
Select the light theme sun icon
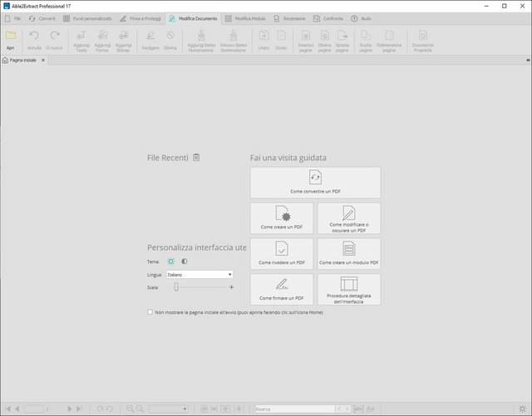[x=171, y=262]
